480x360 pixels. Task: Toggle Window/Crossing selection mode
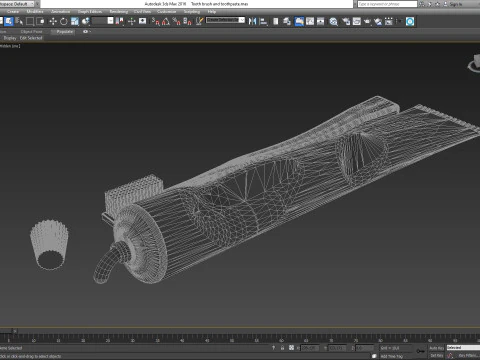[41, 21]
